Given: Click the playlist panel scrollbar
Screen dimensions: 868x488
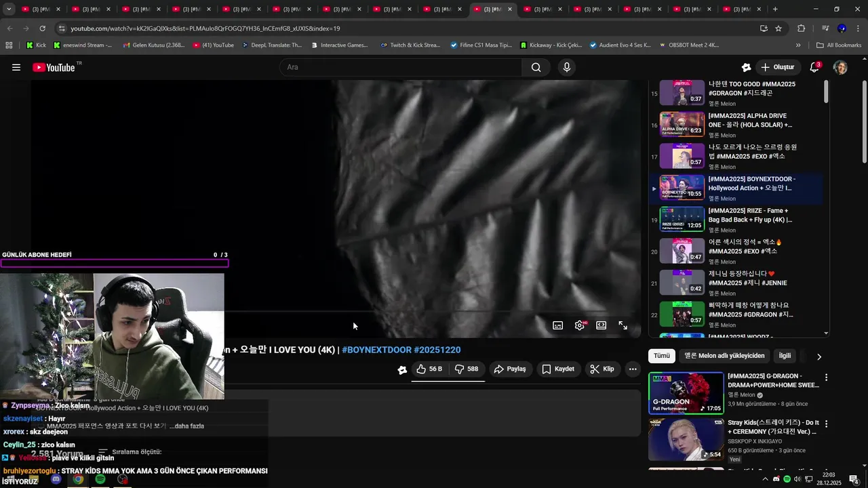Looking at the screenshot, I should [x=826, y=91].
